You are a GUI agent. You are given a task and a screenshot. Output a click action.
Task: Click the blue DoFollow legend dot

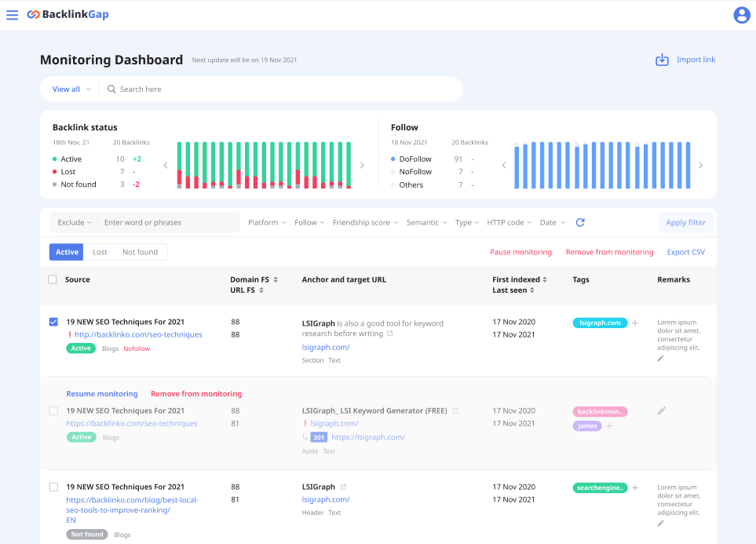(393, 159)
